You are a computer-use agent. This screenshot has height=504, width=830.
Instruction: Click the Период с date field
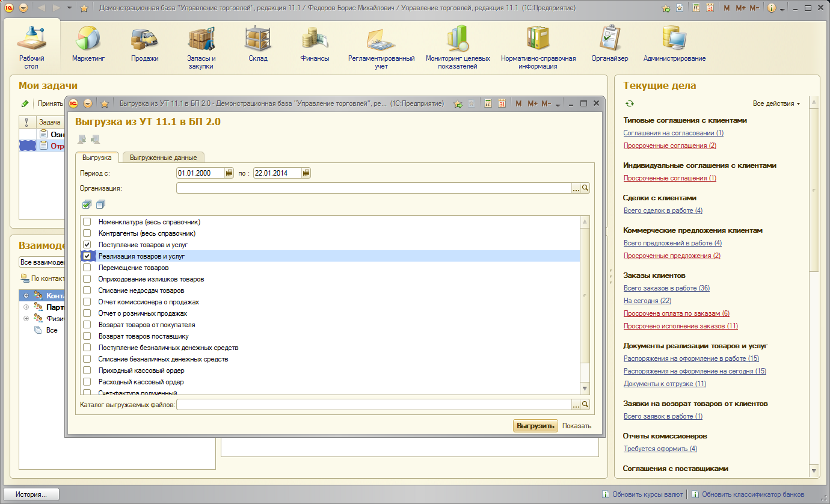pyautogui.click(x=200, y=173)
